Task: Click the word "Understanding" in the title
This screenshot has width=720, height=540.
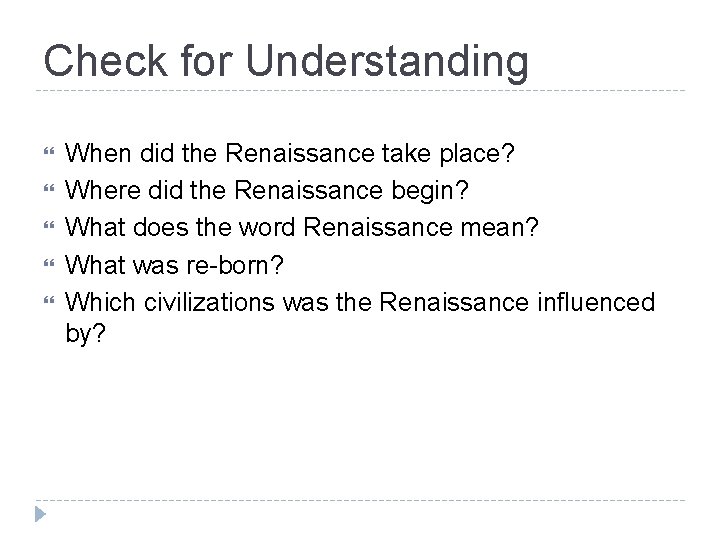Action: (x=387, y=63)
